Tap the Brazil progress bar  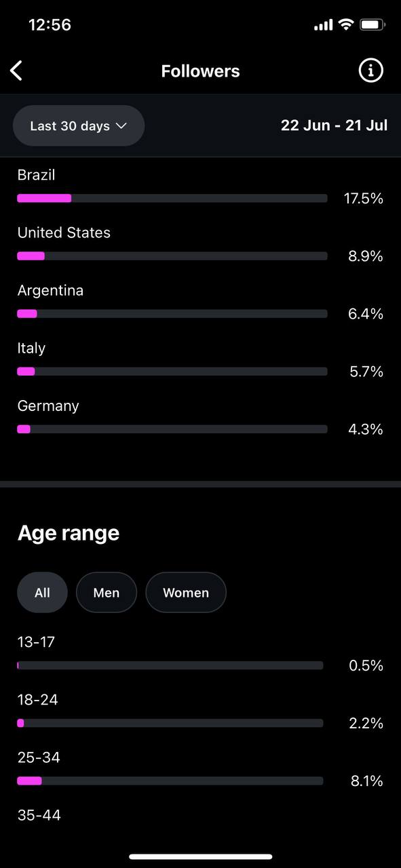(x=172, y=198)
